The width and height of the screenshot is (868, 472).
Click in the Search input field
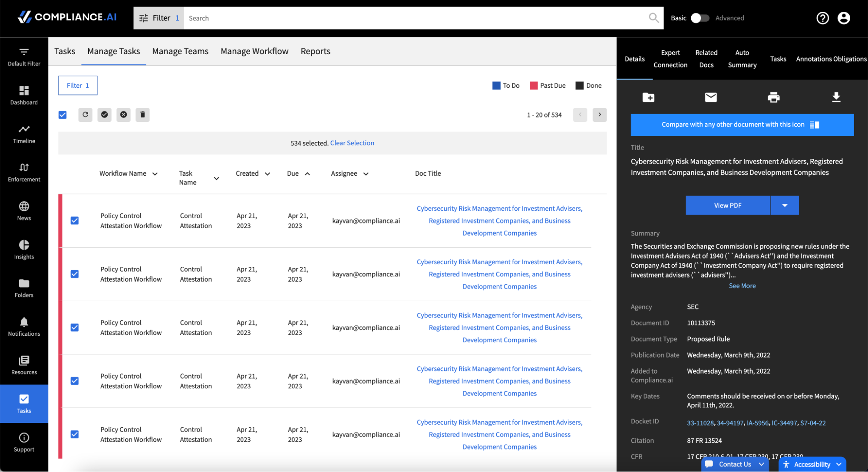coord(415,18)
